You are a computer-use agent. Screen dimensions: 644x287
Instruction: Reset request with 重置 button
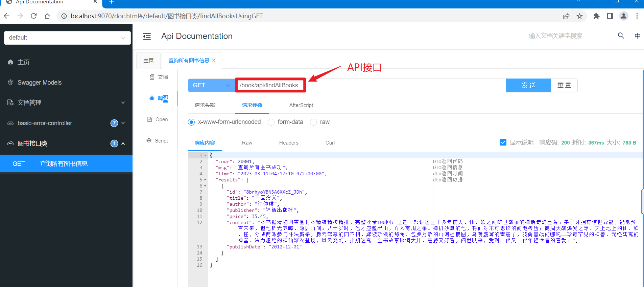click(564, 85)
